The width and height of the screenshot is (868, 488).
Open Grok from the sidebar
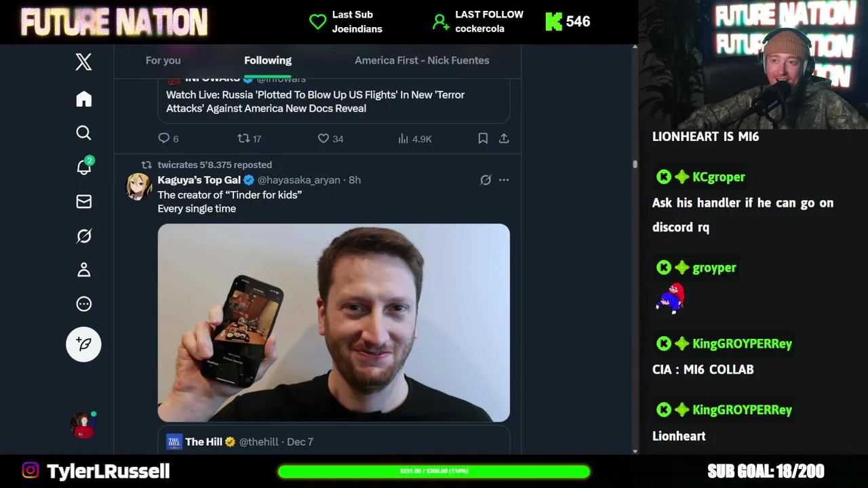point(83,236)
